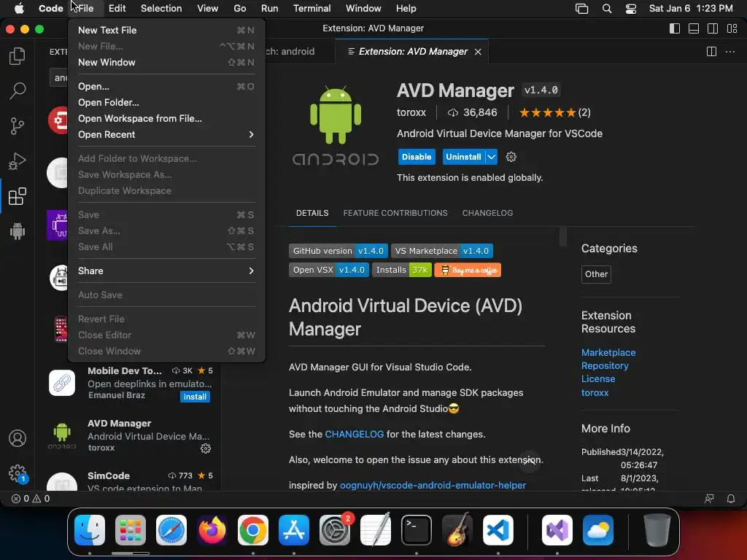Screen dimensions: 747x560
Task: Open the editor More Actions ellipsis
Action: click(x=729, y=52)
